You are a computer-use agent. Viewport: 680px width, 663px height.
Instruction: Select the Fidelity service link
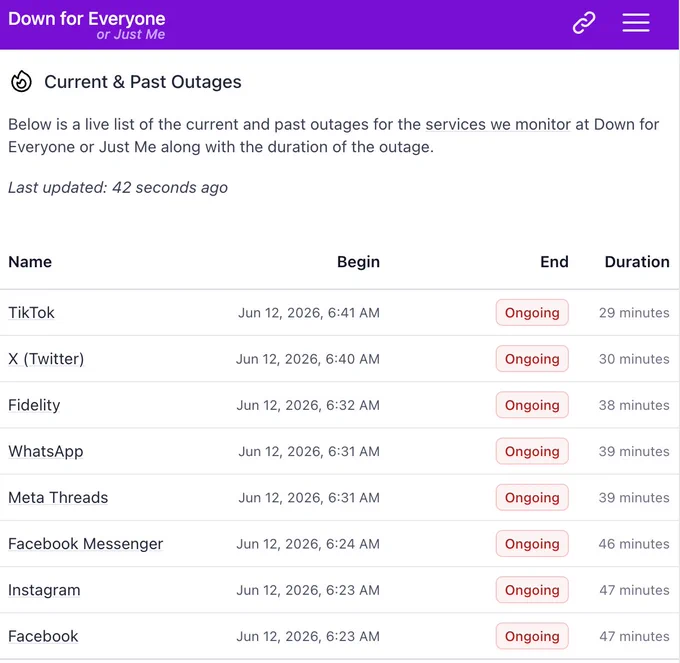pyautogui.click(x=34, y=405)
